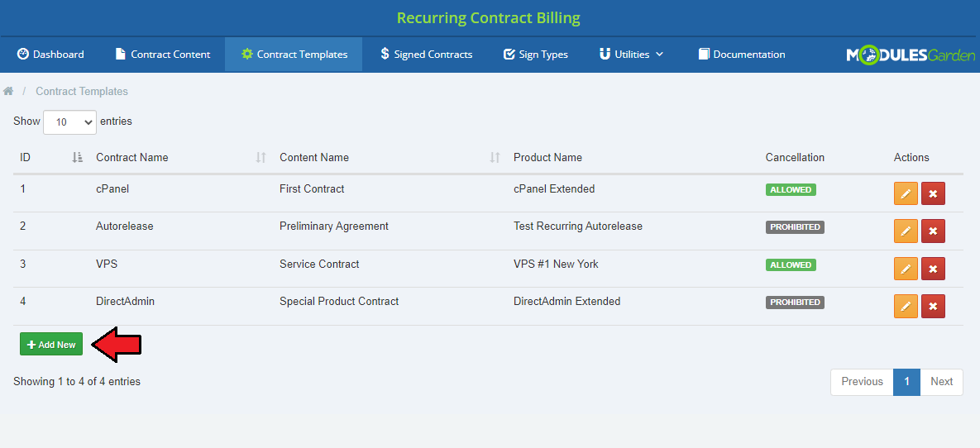Click VPS #1 New York product cell

[x=556, y=264]
